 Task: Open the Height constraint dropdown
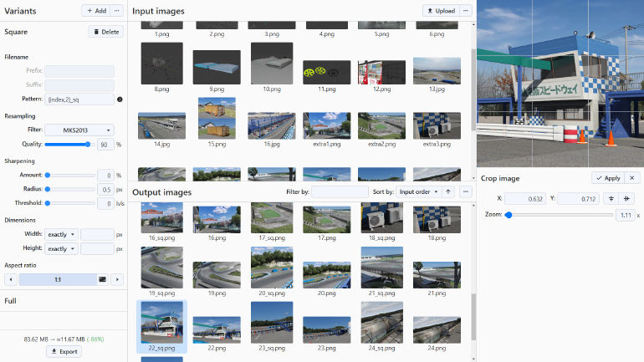click(x=61, y=249)
